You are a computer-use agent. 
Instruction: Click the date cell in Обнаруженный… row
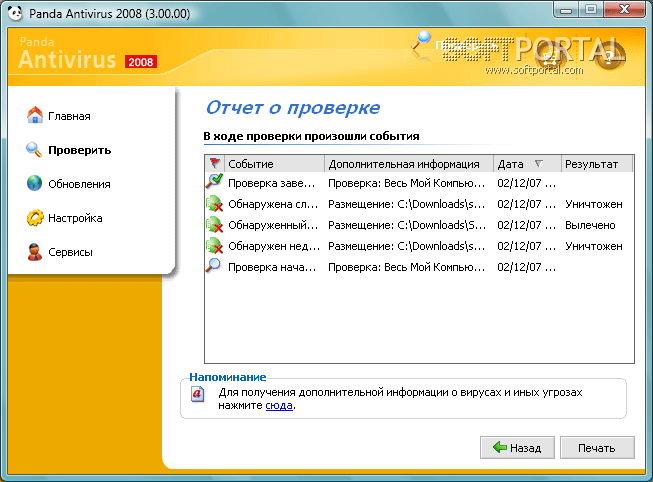pos(526,225)
